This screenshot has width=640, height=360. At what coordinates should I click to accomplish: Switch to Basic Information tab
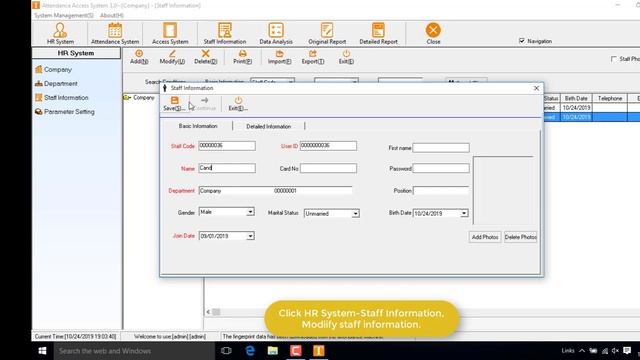(x=198, y=126)
